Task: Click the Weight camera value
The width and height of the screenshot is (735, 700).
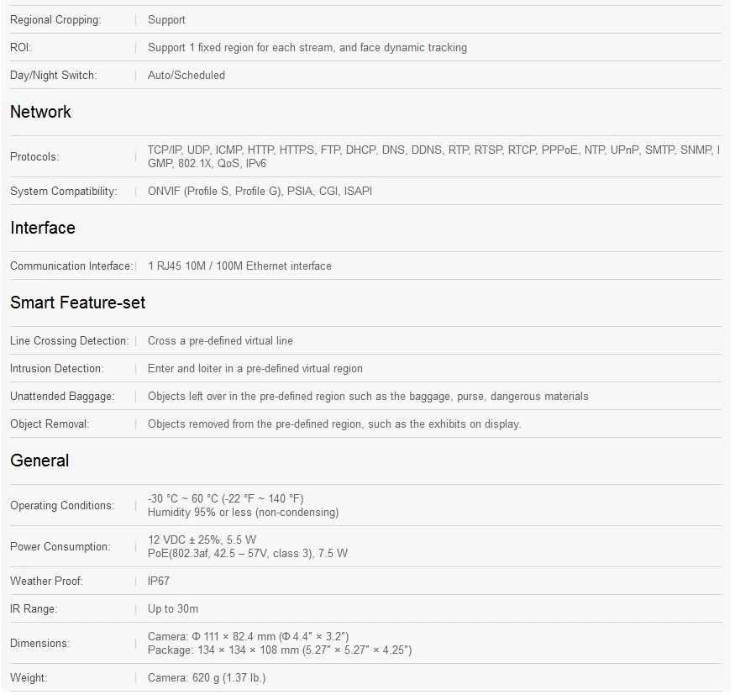Action: [207, 678]
